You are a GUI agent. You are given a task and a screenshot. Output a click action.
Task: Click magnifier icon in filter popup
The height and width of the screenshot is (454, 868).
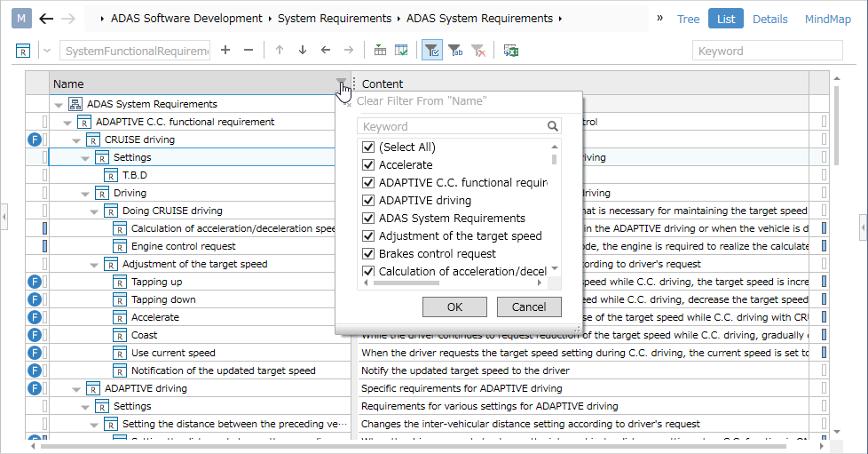552,126
